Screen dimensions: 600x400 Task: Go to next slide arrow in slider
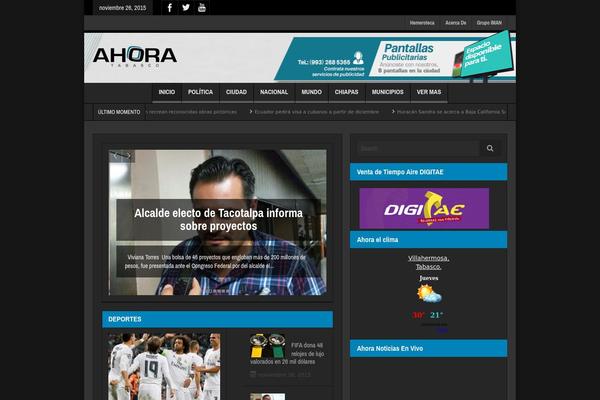point(128,155)
